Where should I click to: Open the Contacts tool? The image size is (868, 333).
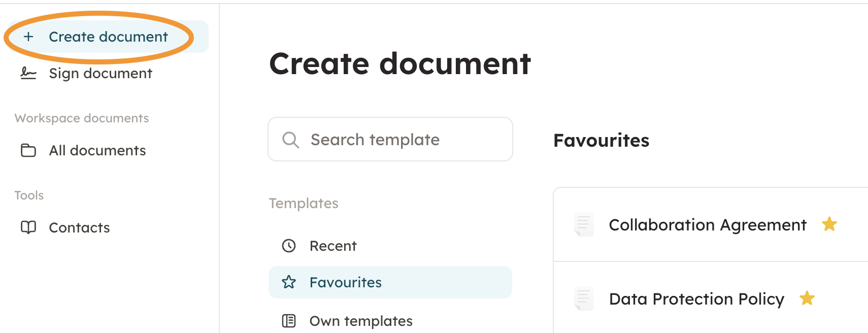(x=79, y=227)
